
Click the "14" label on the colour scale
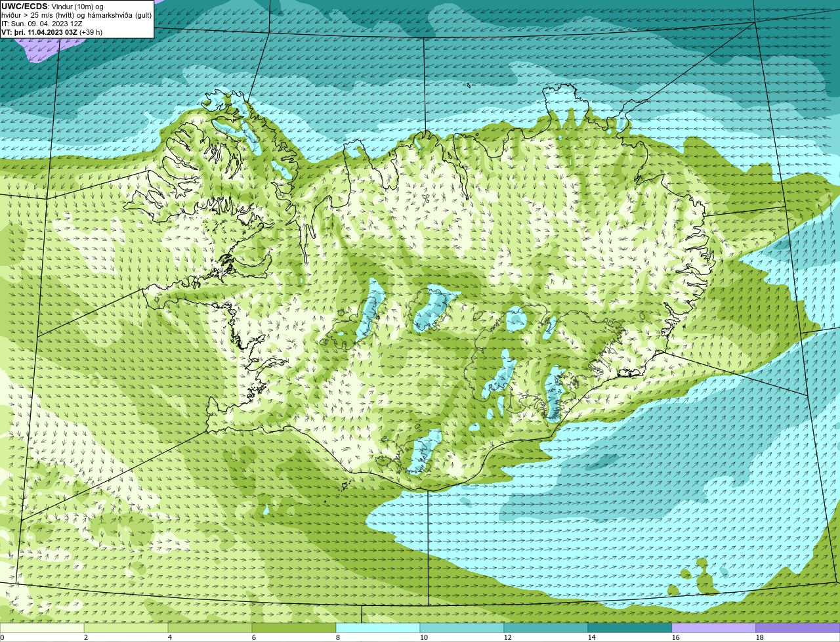tap(592, 637)
